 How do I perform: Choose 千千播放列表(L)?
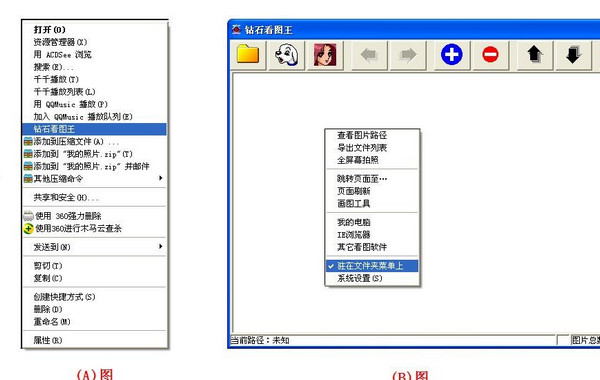tap(95, 92)
